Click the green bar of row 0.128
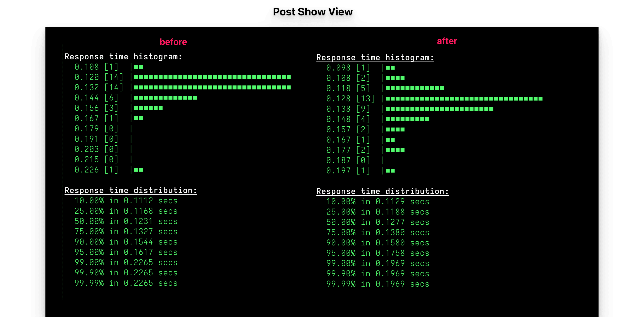644x317 pixels. 464,99
